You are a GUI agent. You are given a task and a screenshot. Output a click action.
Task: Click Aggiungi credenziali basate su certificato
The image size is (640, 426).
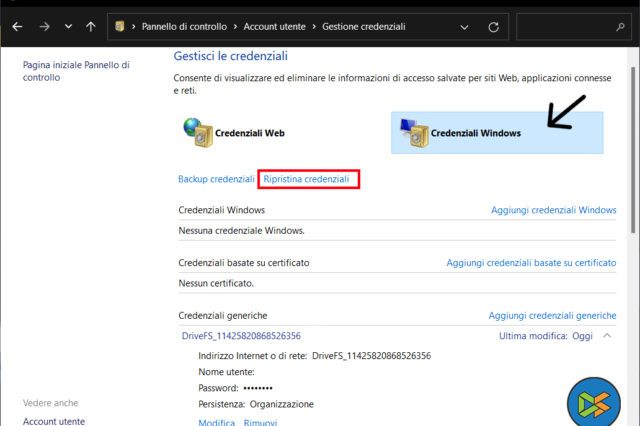531,262
